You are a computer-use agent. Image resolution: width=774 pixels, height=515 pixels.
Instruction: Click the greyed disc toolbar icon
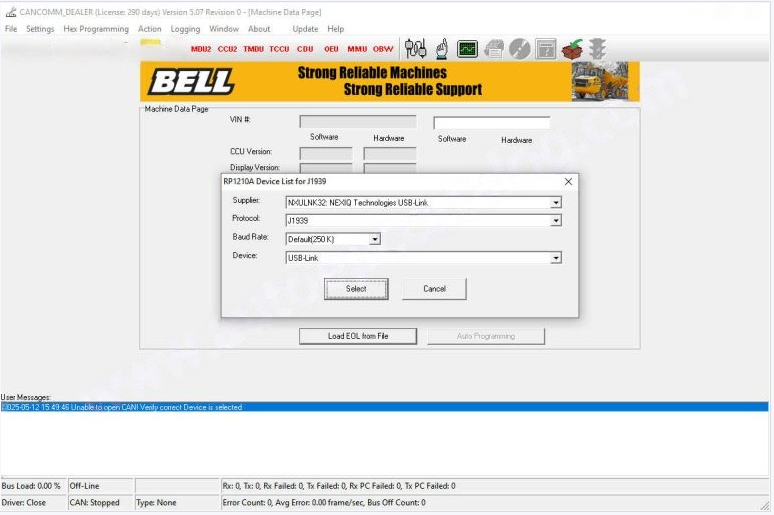click(519, 49)
